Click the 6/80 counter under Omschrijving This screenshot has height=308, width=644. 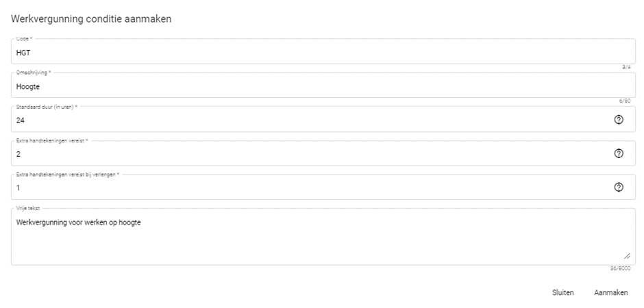tap(625, 101)
